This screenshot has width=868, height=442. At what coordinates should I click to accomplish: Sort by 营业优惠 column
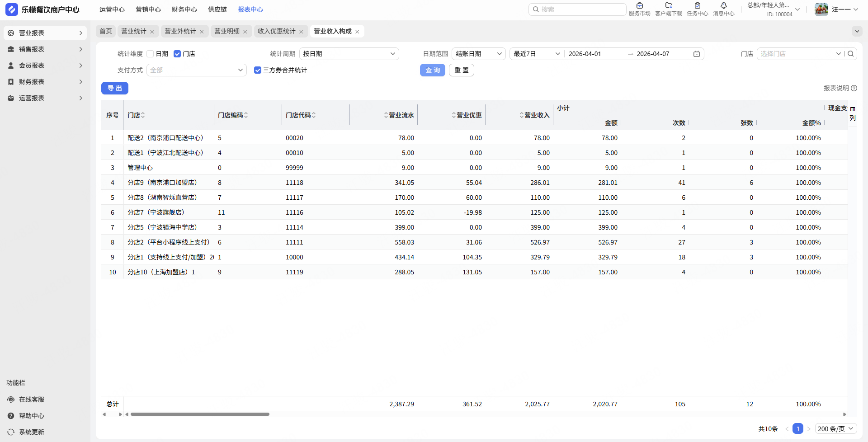pyautogui.click(x=454, y=115)
